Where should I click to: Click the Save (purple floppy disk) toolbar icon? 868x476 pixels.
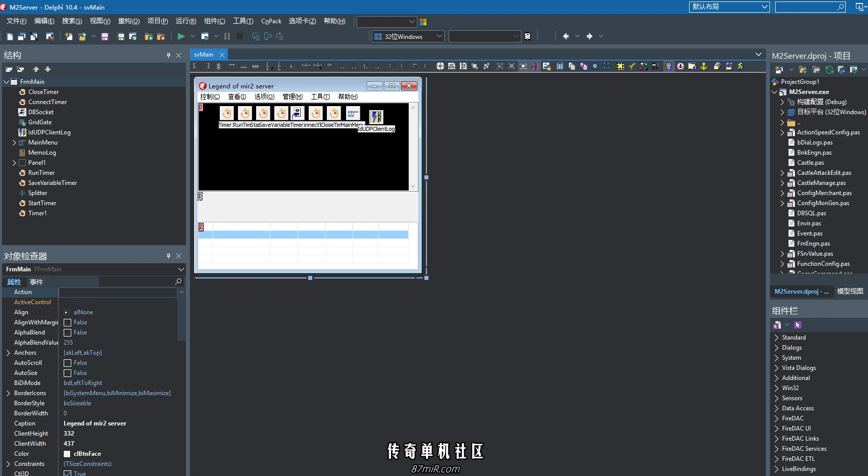coord(105,36)
